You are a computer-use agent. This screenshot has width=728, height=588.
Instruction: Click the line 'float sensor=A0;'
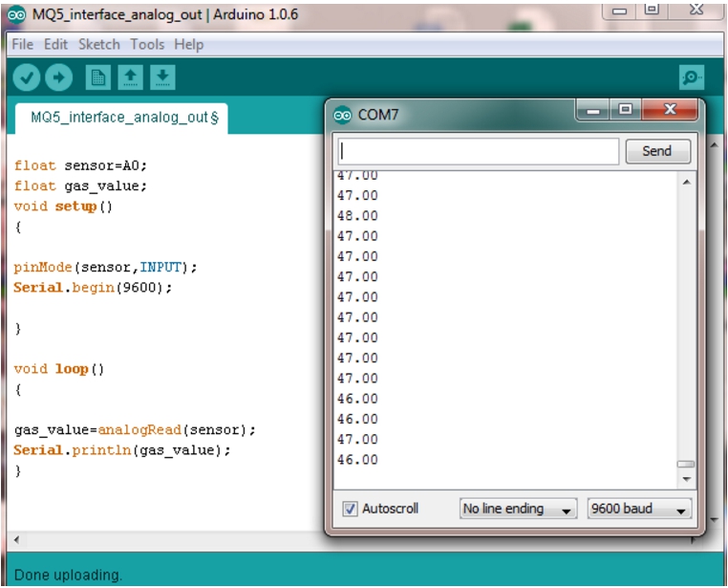[80, 165]
